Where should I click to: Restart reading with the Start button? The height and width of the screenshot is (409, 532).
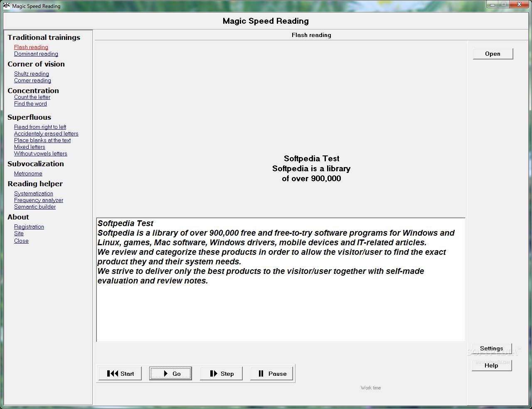[x=120, y=374]
